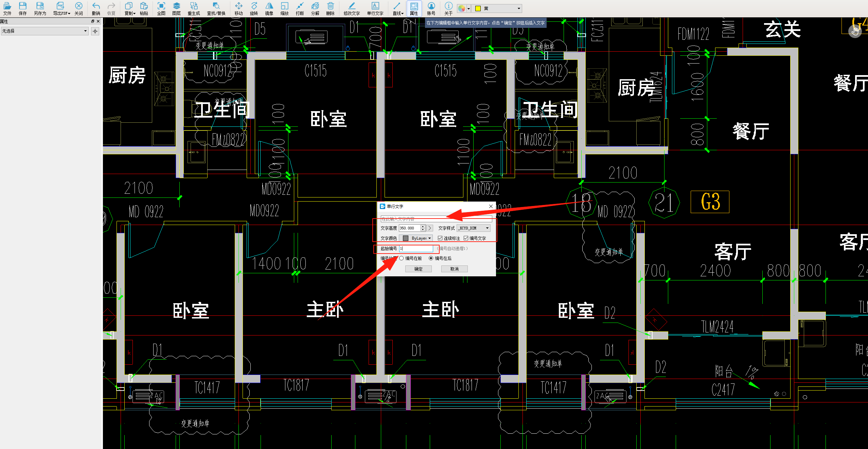Open the 查找/替换 (Find/Replace) tool
The height and width of the screenshot is (449, 868).
coord(216,8)
